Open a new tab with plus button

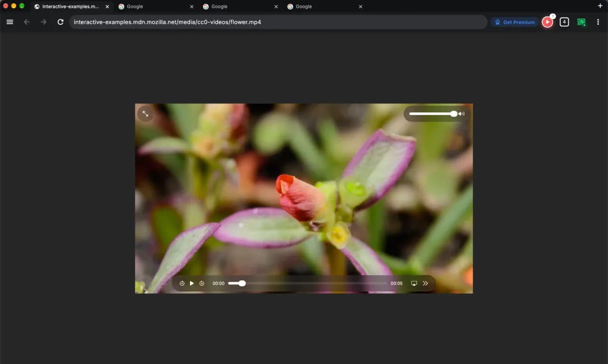coord(600,6)
